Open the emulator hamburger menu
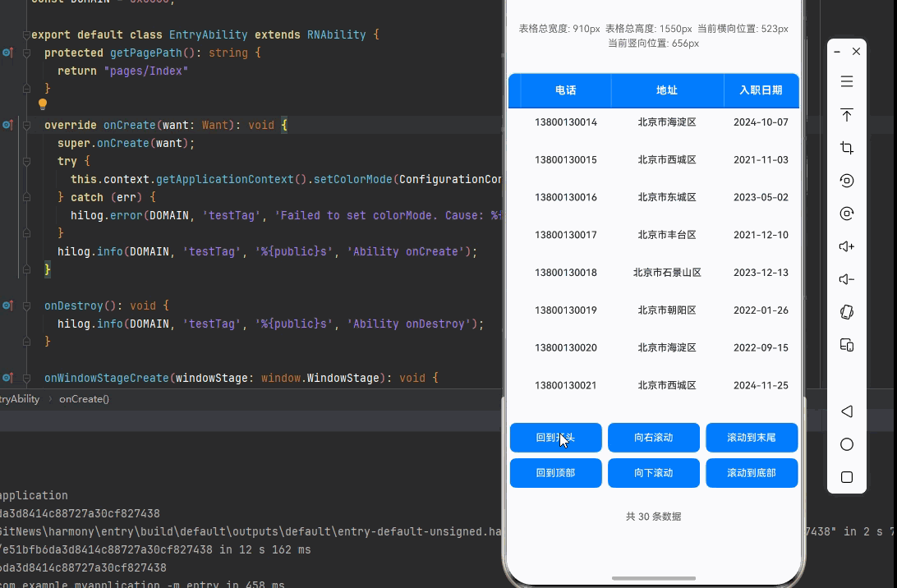 (x=847, y=81)
